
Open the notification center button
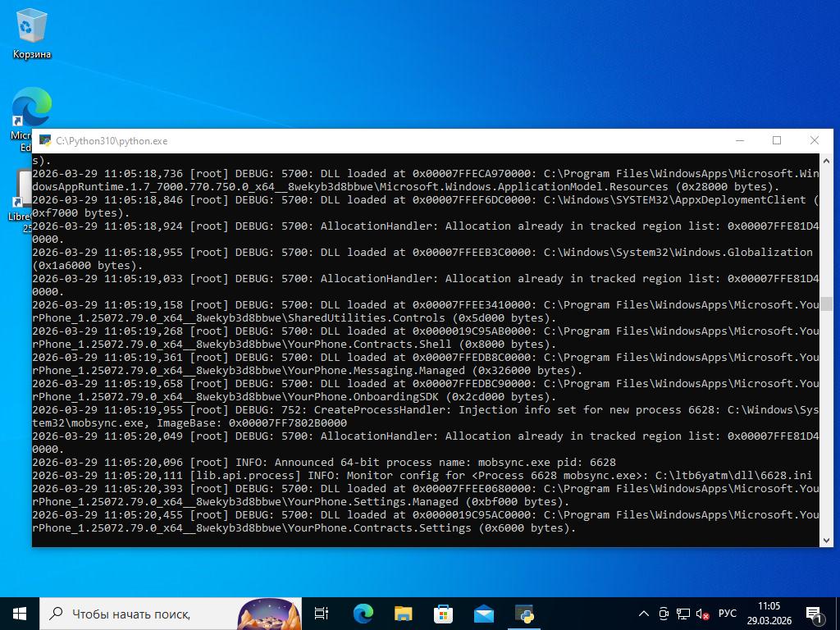(815, 614)
